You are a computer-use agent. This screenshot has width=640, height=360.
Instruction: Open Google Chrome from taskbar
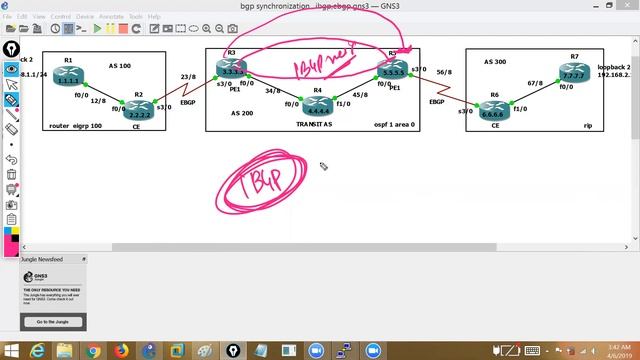click(93, 351)
